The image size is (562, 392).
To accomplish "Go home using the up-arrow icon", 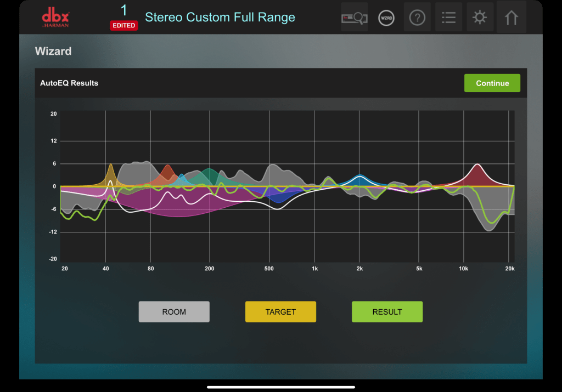I will [x=511, y=18].
